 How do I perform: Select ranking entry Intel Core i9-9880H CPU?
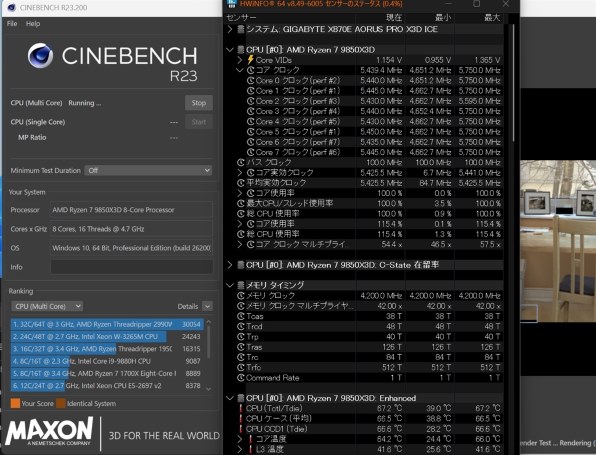point(107,361)
